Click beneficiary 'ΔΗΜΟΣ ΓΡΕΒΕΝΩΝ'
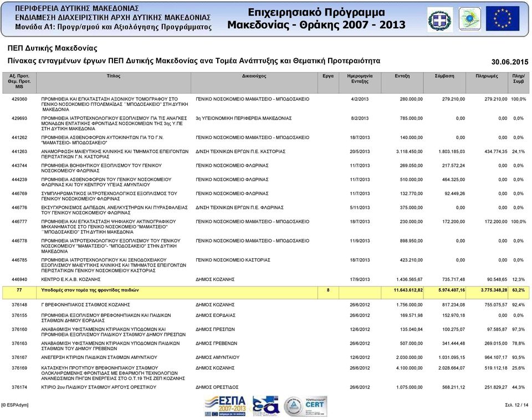532x420 pixels. pyautogui.click(x=217, y=344)
